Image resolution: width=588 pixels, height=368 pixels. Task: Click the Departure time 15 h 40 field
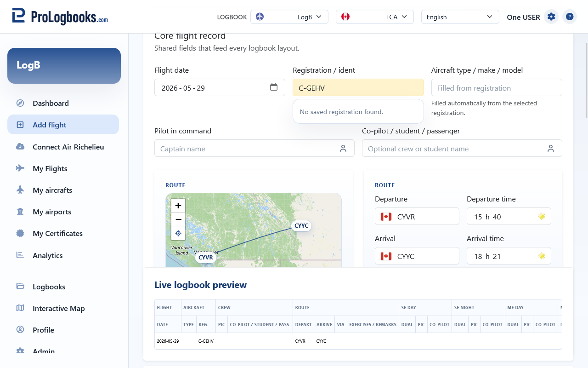509,216
